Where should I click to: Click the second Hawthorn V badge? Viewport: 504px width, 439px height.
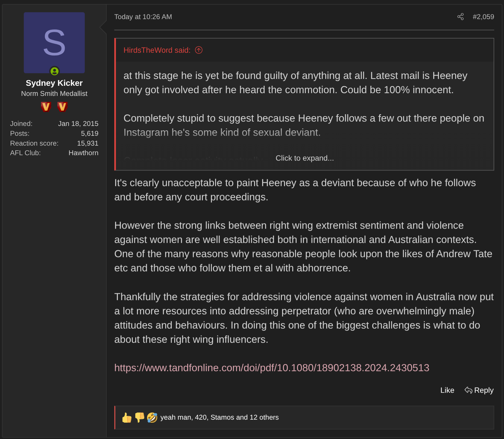[x=62, y=107]
